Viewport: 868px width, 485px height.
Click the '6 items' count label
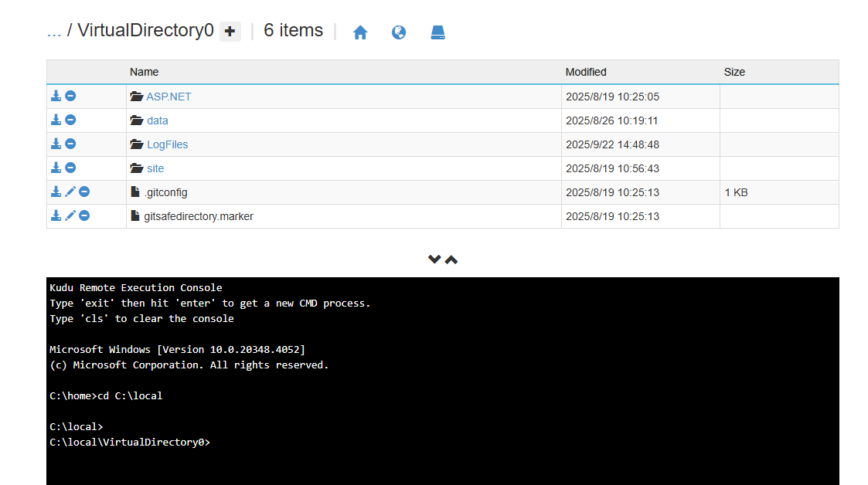click(x=294, y=30)
